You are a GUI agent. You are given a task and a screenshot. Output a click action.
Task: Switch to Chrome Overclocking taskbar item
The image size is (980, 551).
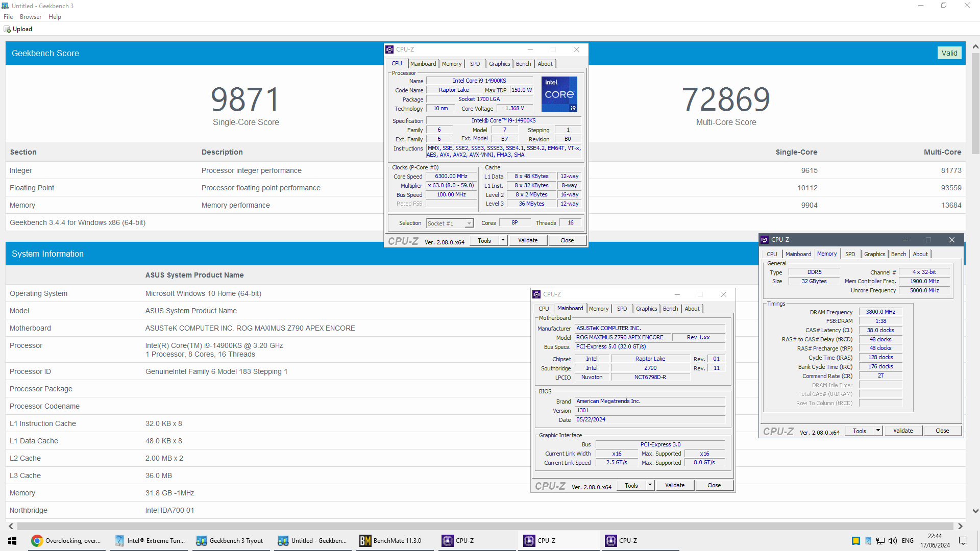click(66, 541)
